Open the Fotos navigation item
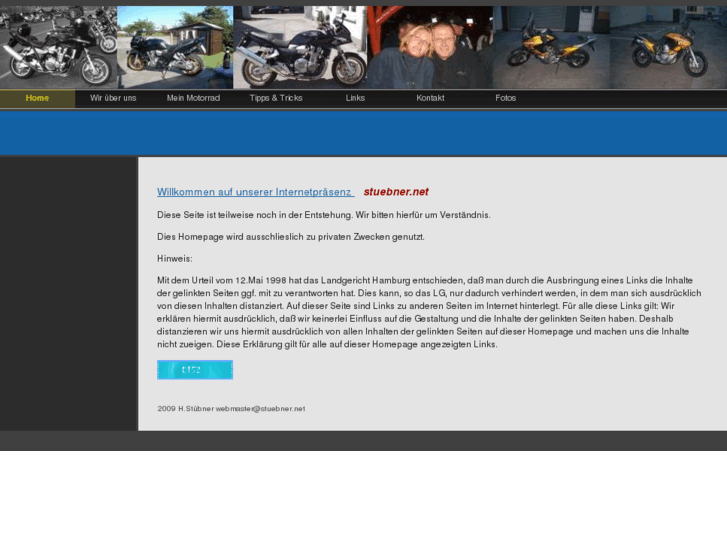Image resolution: width=727 pixels, height=545 pixels. point(505,98)
